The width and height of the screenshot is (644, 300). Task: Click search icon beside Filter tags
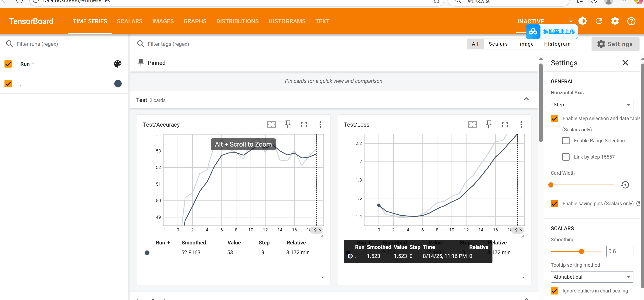(141, 44)
